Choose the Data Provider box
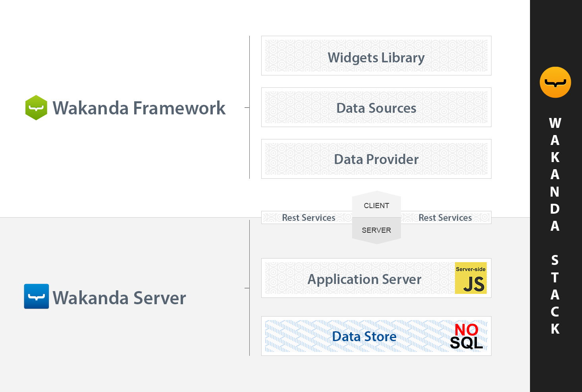The width and height of the screenshot is (582, 392). (x=376, y=159)
